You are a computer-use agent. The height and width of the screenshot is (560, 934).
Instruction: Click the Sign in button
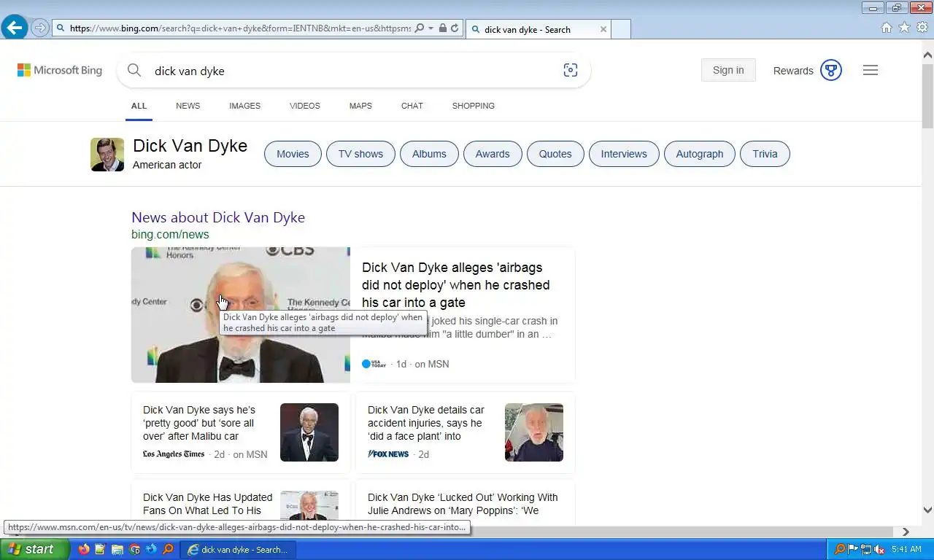[x=728, y=70]
